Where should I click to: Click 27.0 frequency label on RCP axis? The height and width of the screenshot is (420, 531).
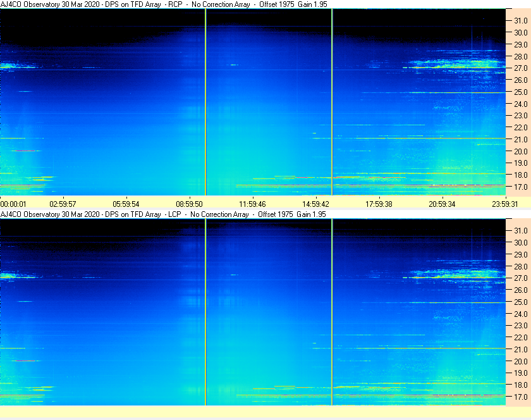(x=521, y=68)
